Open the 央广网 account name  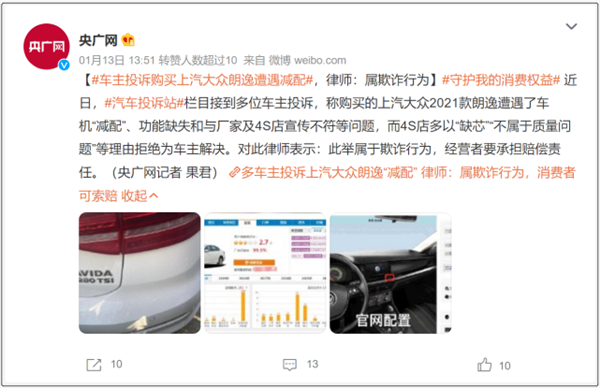[x=98, y=40]
